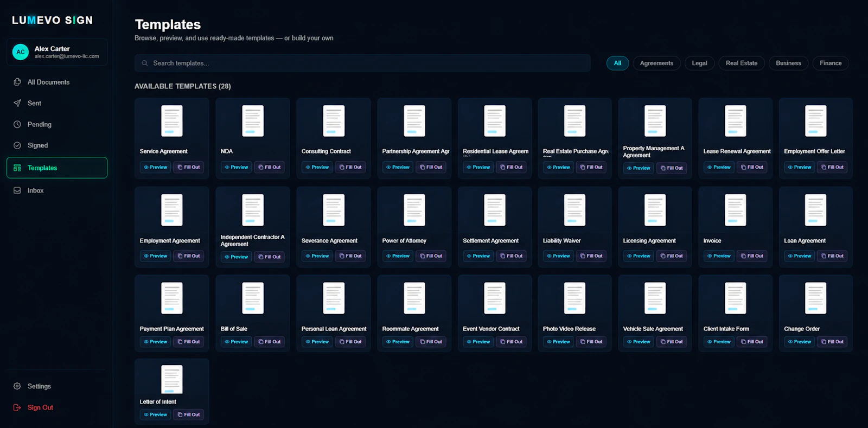
Task: Preview the Event Vendor Contract template
Action: tap(478, 342)
